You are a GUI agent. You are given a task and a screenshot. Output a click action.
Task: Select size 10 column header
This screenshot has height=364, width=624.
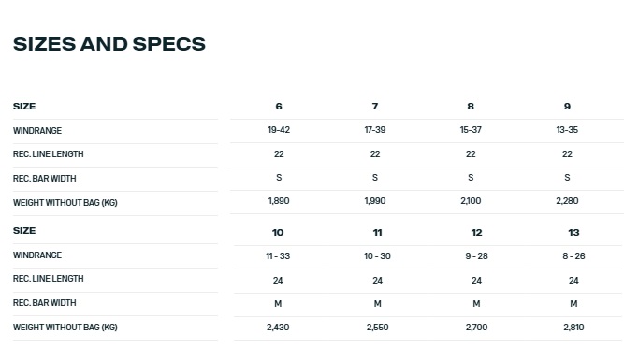[x=278, y=233]
